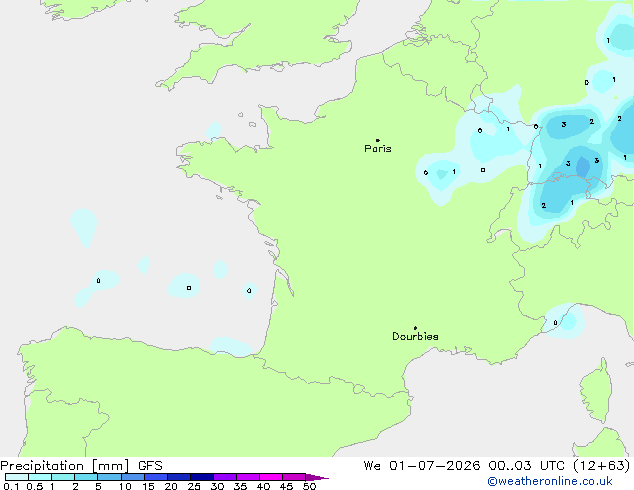Click the "00..03 UTC" time text
The image size is (634, 490).
tap(526, 466)
